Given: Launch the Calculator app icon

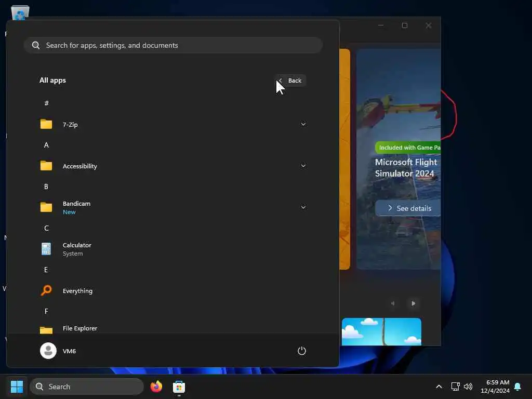Looking at the screenshot, I should pos(46,249).
